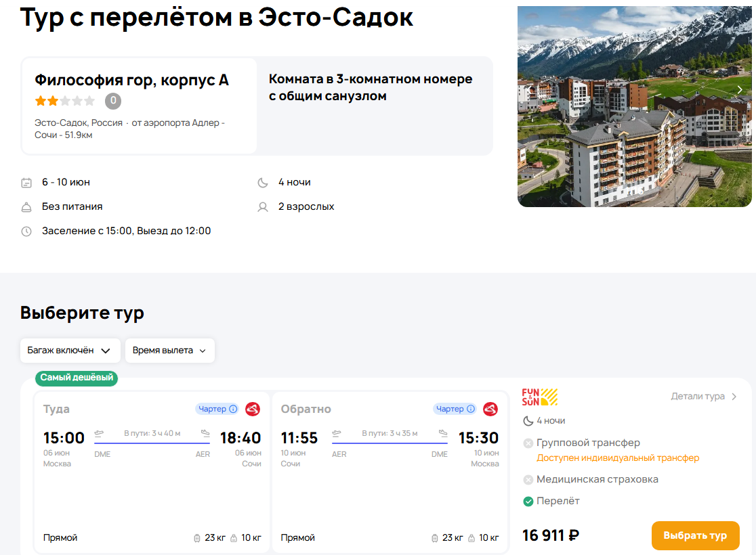Click the 23 кг luggage icon in Туда card
The width and height of the screenshot is (756, 555).
[x=196, y=538]
